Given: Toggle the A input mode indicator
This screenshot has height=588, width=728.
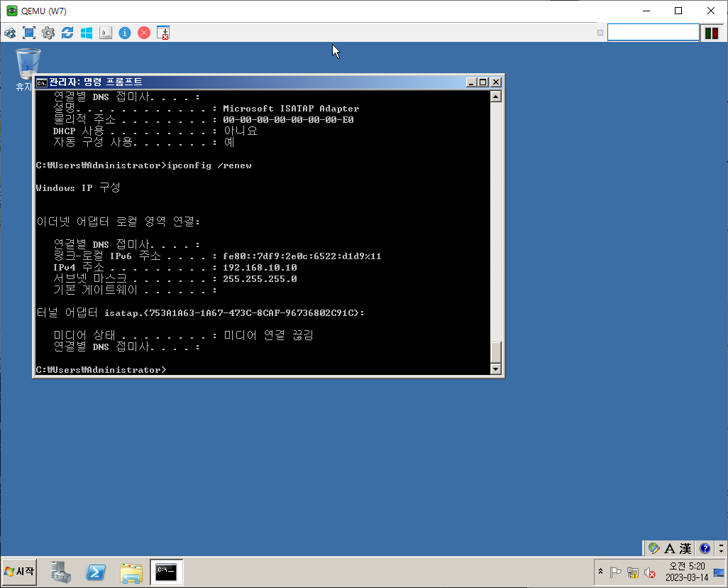Looking at the screenshot, I should pos(670,548).
